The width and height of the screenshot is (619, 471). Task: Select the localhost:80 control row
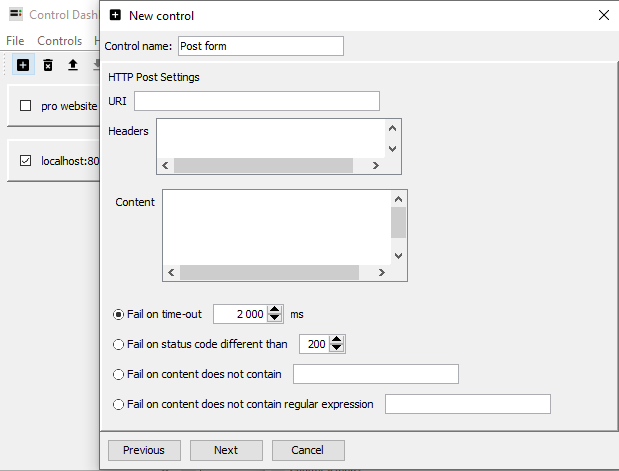[54, 161]
